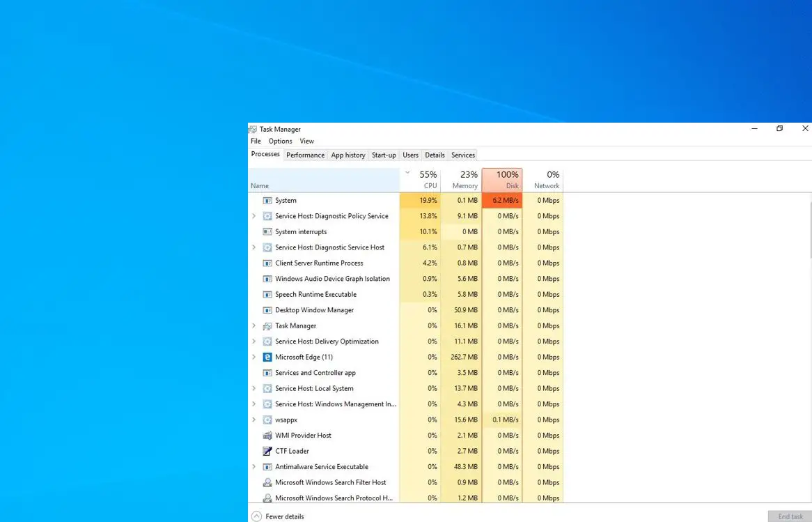812x522 pixels.
Task: Sort by the Memory column header
Action: click(x=461, y=180)
